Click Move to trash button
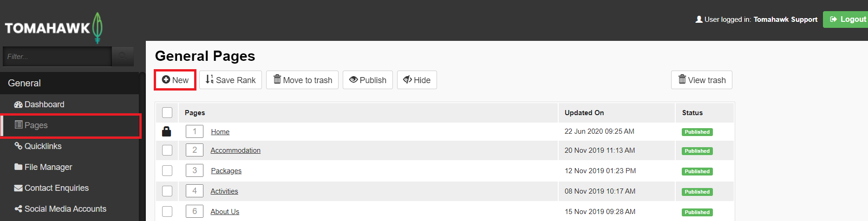The height and width of the screenshot is (221, 868). coord(302,80)
